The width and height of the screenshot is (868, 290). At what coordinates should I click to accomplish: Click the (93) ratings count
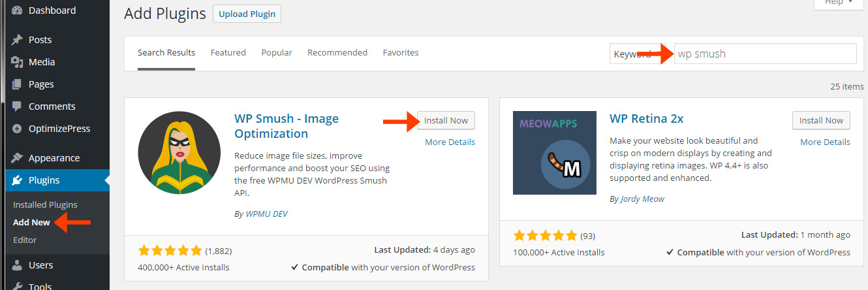click(588, 235)
